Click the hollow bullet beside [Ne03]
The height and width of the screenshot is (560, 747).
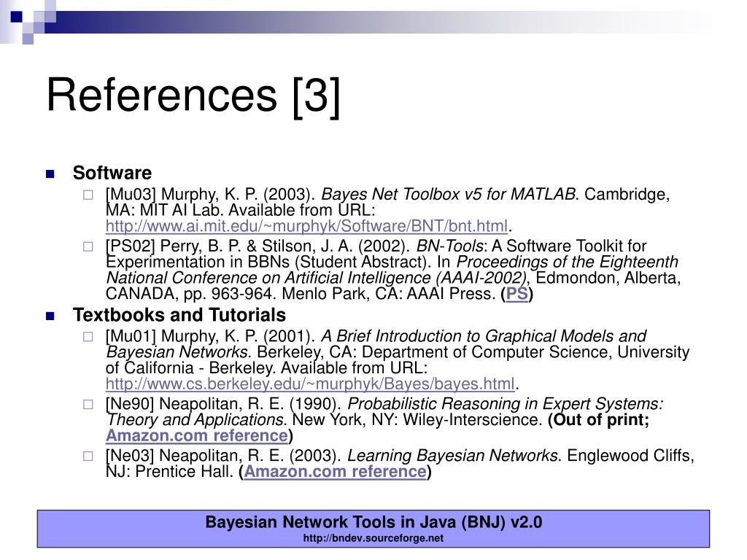[88, 456]
